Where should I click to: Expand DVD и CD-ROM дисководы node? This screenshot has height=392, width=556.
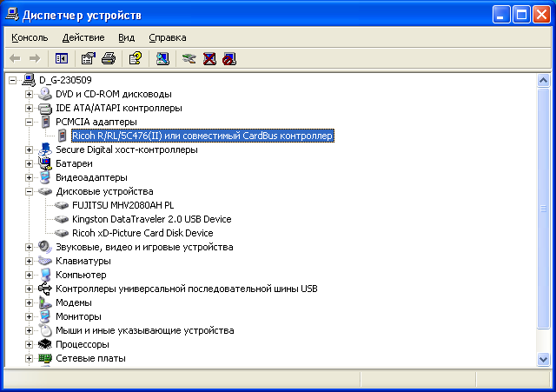[x=30, y=94]
